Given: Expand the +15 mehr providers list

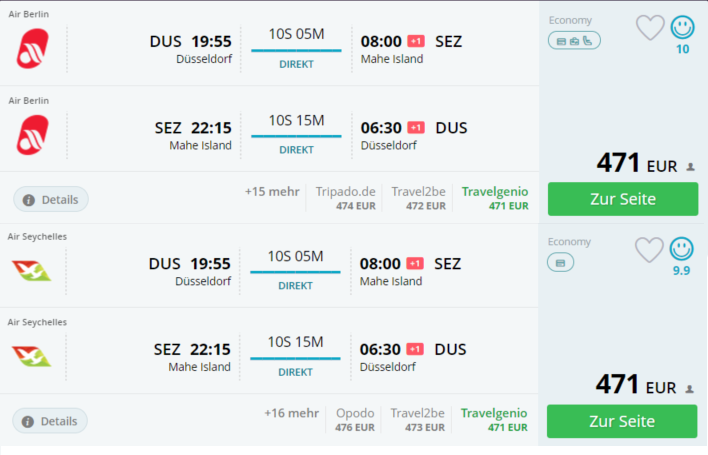Looking at the screenshot, I should coord(272,192).
